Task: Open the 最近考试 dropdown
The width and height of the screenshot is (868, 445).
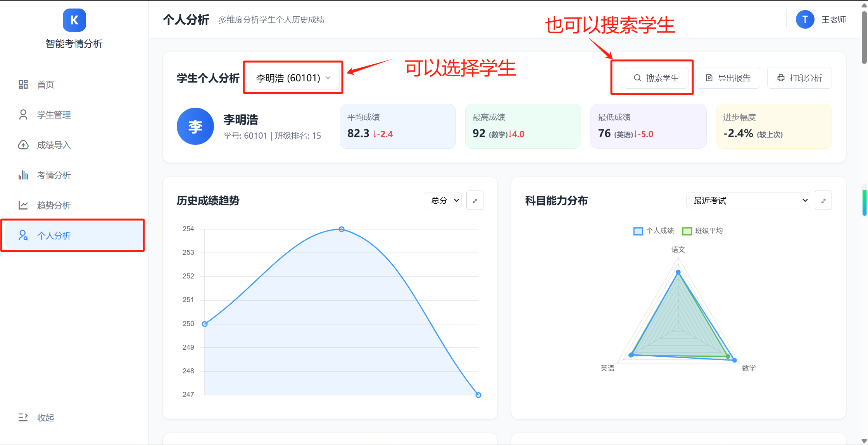Action: click(x=748, y=200)
